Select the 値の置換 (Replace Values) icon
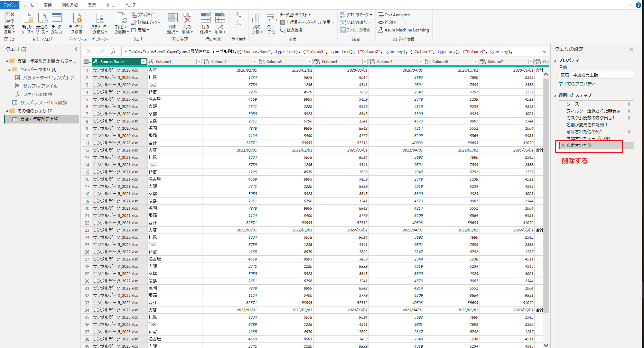Screen dimensions: 644x348 (291, 30)
